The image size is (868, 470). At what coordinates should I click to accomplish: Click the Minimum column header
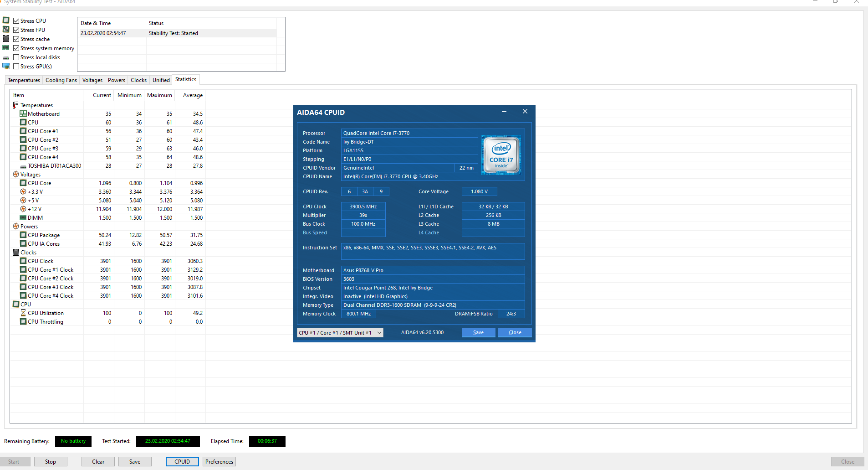coord(129,95)
